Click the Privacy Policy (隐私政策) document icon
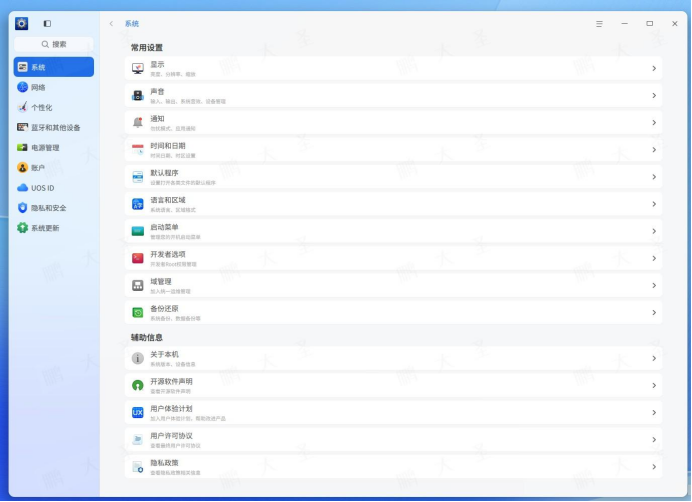The width and height of the screenshot is (692, 502). [138, 467]
